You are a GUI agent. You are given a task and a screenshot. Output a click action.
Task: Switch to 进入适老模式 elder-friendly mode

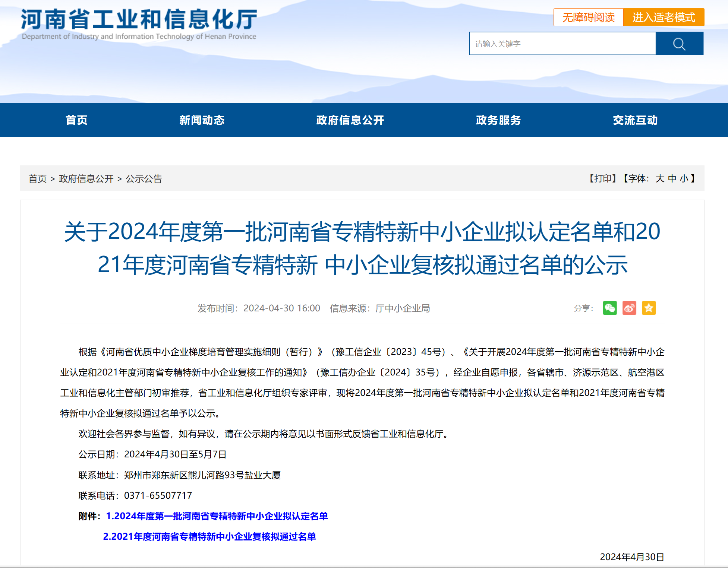tap(664, 18)
